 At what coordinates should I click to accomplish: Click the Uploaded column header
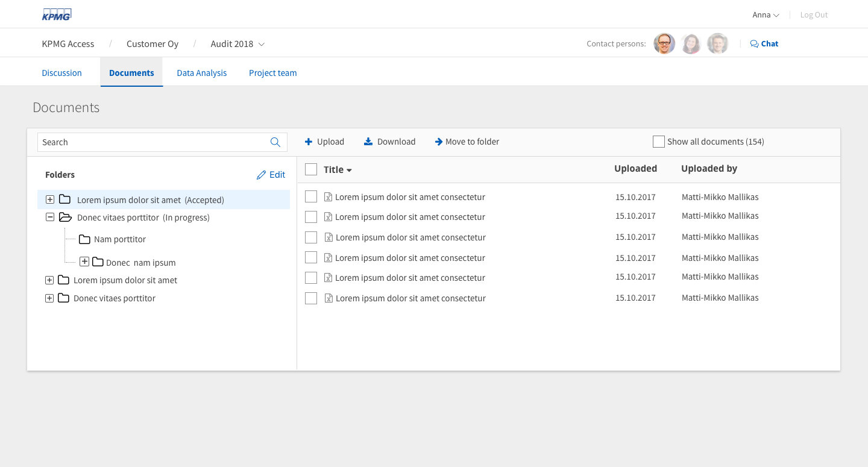point(635,169)
